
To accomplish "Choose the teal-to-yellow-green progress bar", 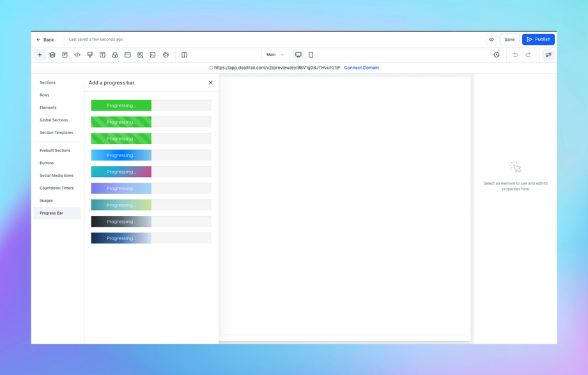I will [151, 205].
